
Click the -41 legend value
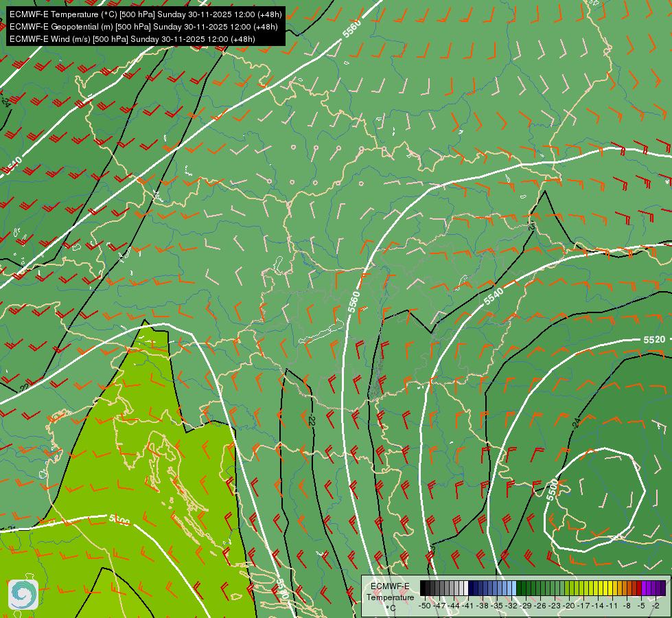tap(467, 606)
